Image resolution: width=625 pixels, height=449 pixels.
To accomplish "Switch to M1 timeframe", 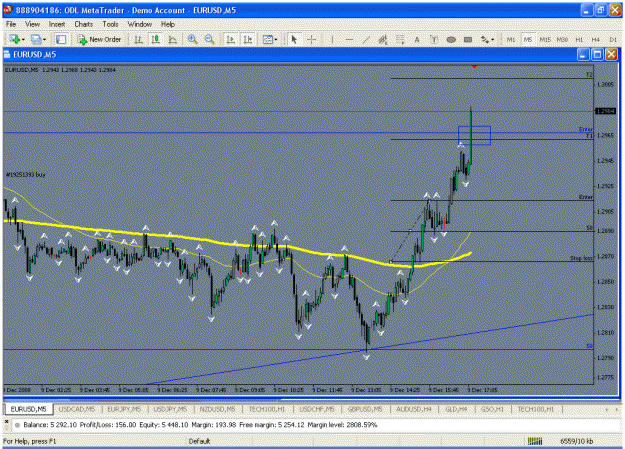I will click(x=511, y=39).
